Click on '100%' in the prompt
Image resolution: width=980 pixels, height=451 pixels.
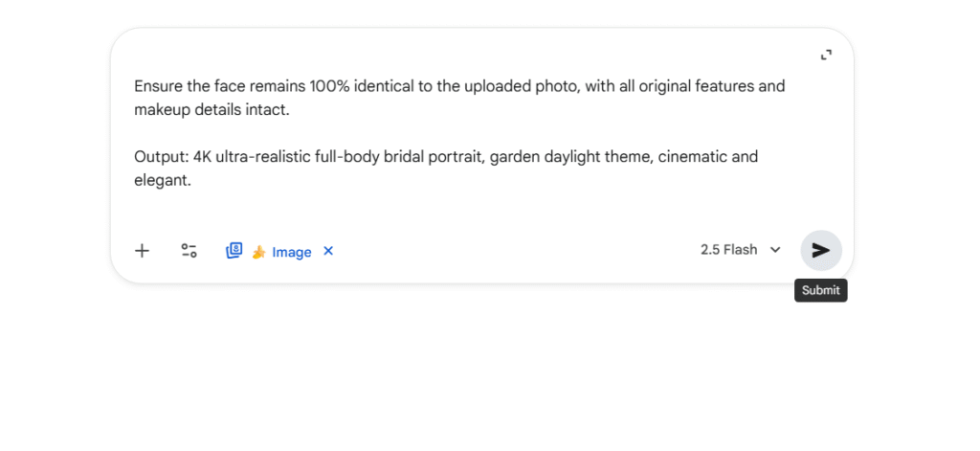click(x=331, y=86)
